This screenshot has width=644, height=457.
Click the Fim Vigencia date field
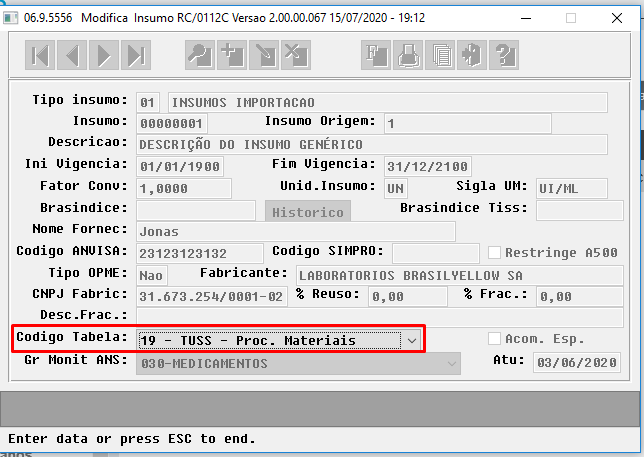(x=428, y=166)
